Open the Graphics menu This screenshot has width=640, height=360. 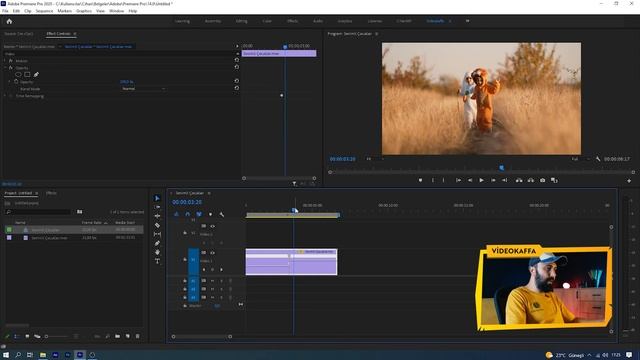click(x=84, y=11)
